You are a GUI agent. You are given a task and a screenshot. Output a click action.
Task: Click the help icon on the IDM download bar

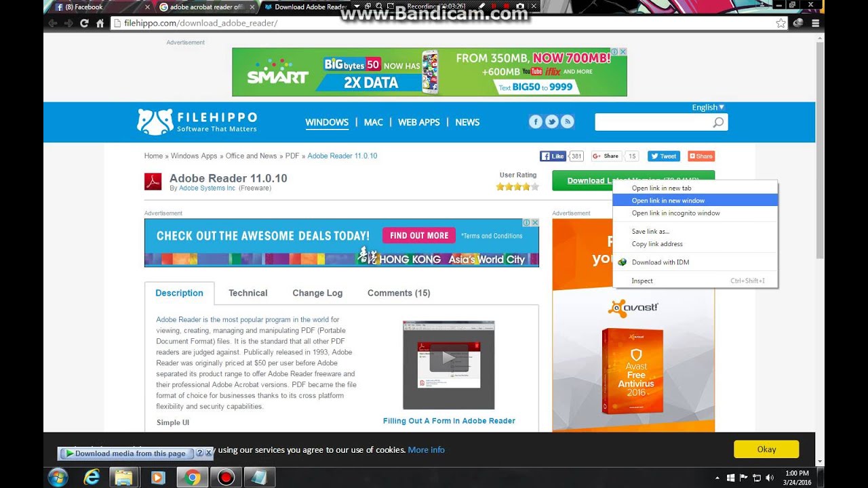199,453
